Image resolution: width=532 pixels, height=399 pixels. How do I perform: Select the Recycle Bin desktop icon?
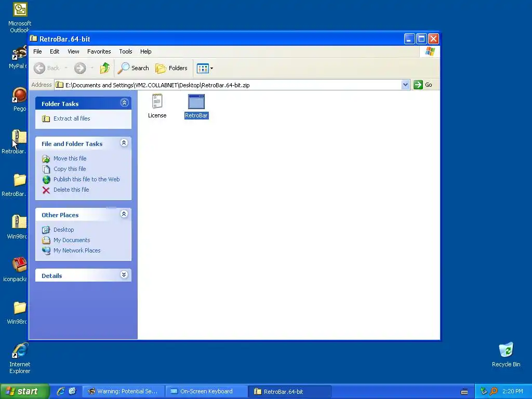click(x=506, y=355)
